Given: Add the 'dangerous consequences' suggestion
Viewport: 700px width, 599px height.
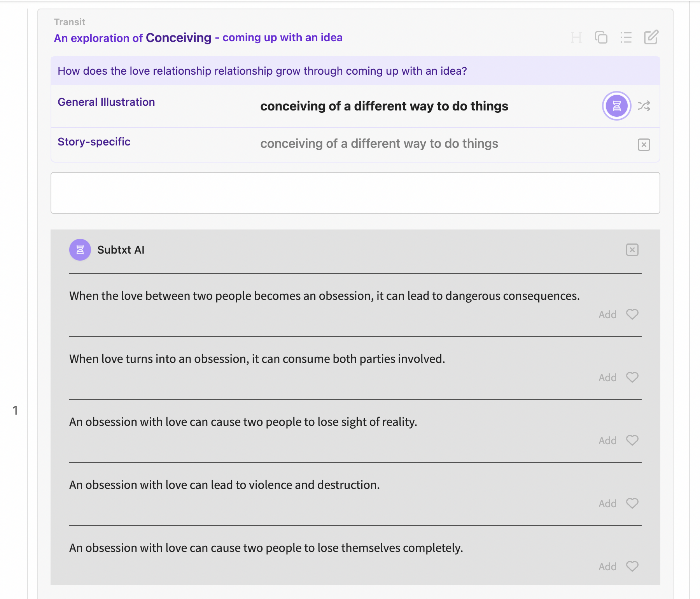Looking at the screenshot, I should pos(607,314).
